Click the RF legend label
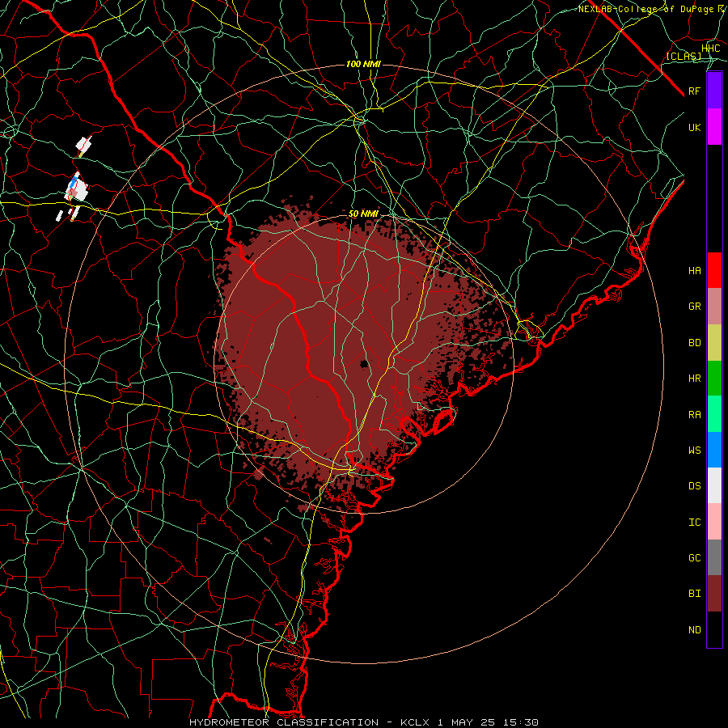The height and width of the screenshot is (728, 728). point(695,91)
